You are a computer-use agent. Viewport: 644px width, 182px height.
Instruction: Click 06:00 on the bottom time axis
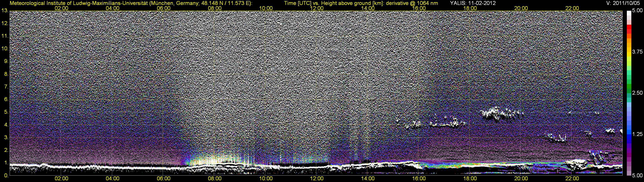coord(164,179)
